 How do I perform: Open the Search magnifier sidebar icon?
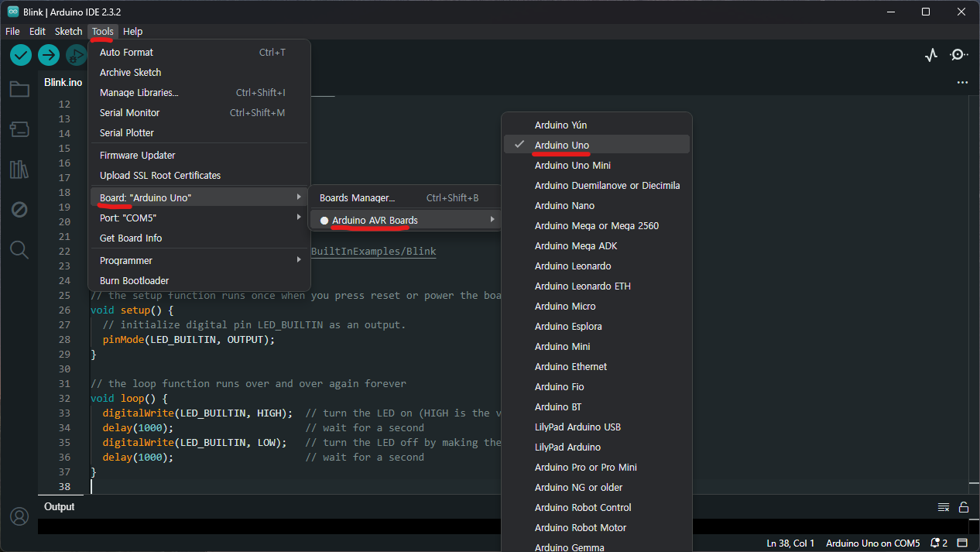[19, 249]
